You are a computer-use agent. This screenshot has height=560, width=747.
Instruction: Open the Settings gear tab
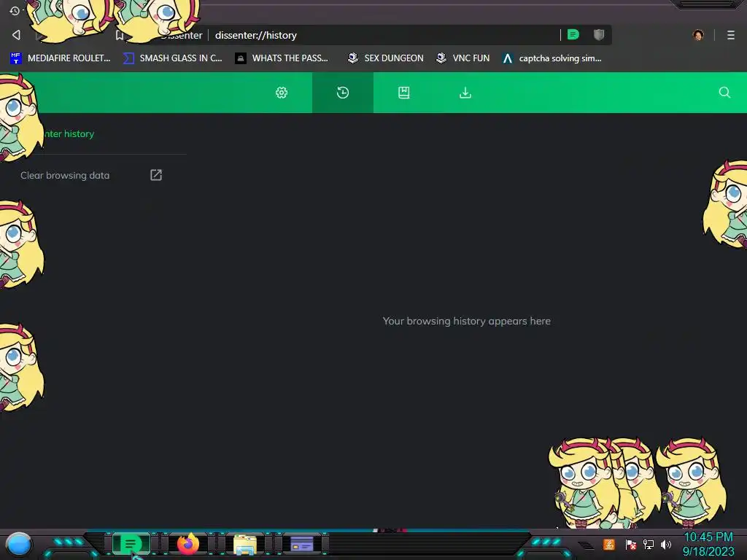(282, 93)
